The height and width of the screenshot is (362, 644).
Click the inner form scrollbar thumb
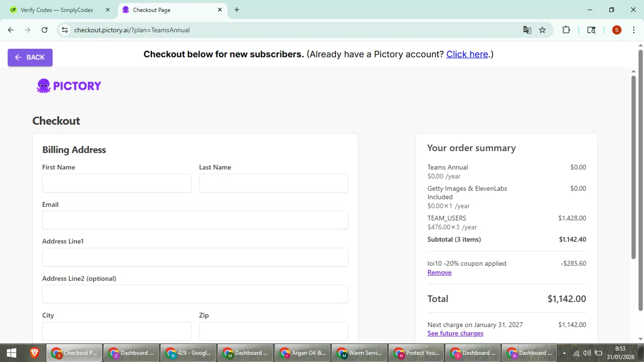point(633,167)
